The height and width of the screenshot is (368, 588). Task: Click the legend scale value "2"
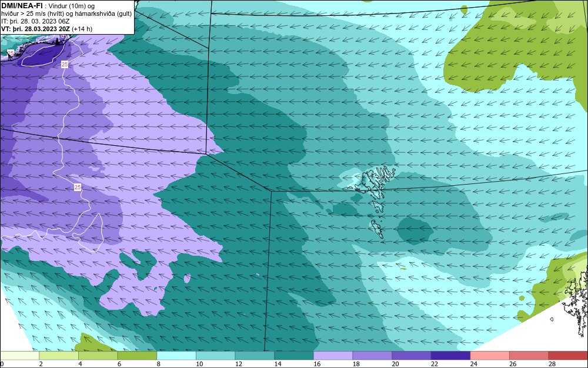point(41,364)
